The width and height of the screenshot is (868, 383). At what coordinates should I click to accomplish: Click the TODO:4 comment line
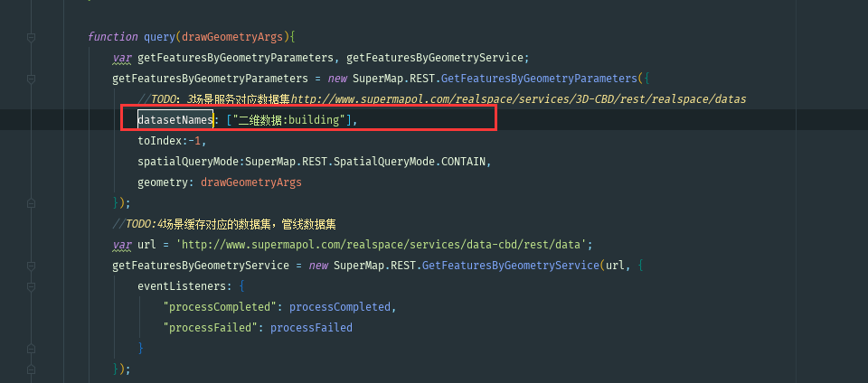(x=224, y=224)
